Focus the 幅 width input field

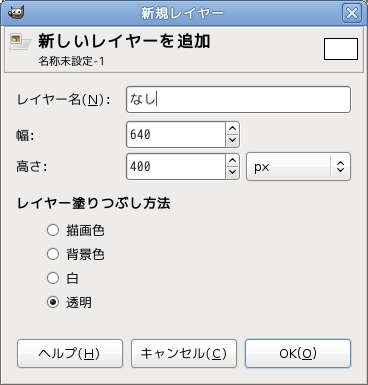[176, 134]
